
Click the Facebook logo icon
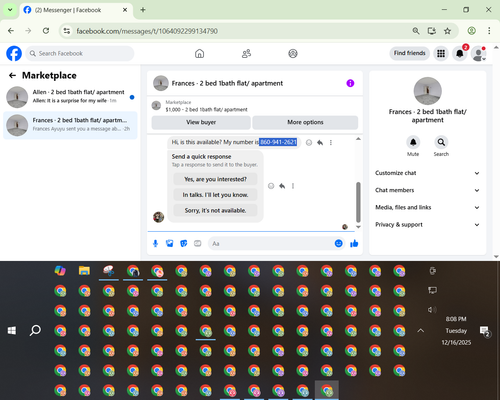(x=14, y=53)
